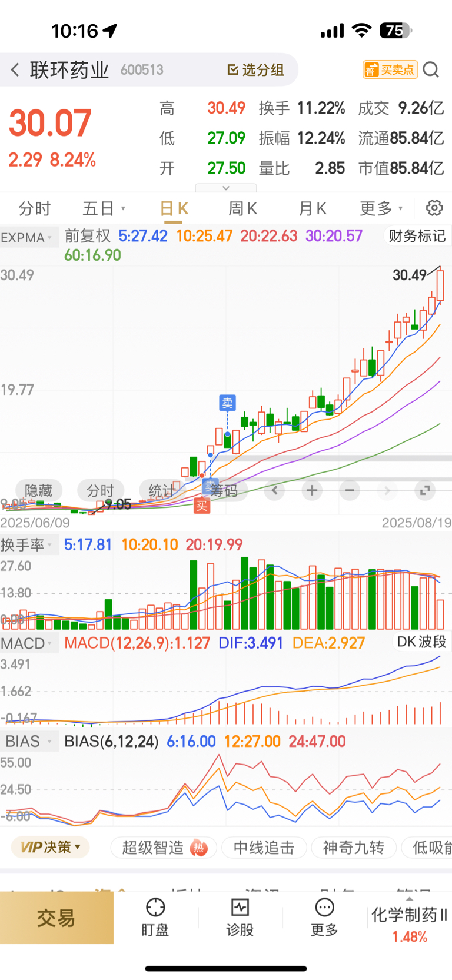Expand chart to fullscreen icon

[424, 490]
